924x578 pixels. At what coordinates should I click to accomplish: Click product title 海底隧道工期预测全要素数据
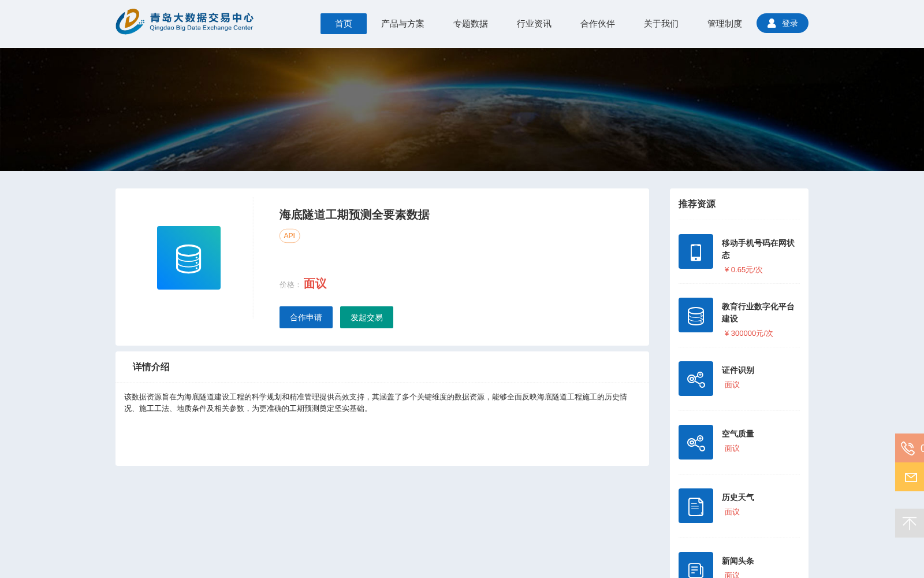point(355,215)
